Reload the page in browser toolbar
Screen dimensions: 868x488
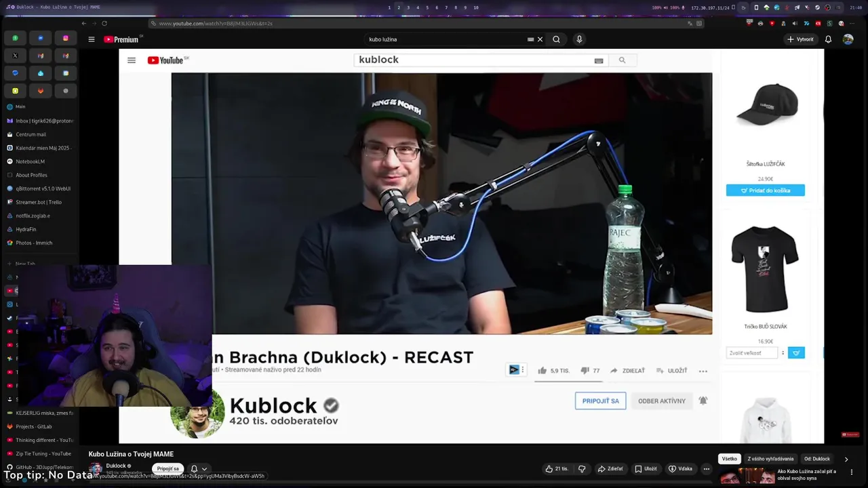pyautogui.click(x=104, y=23)
